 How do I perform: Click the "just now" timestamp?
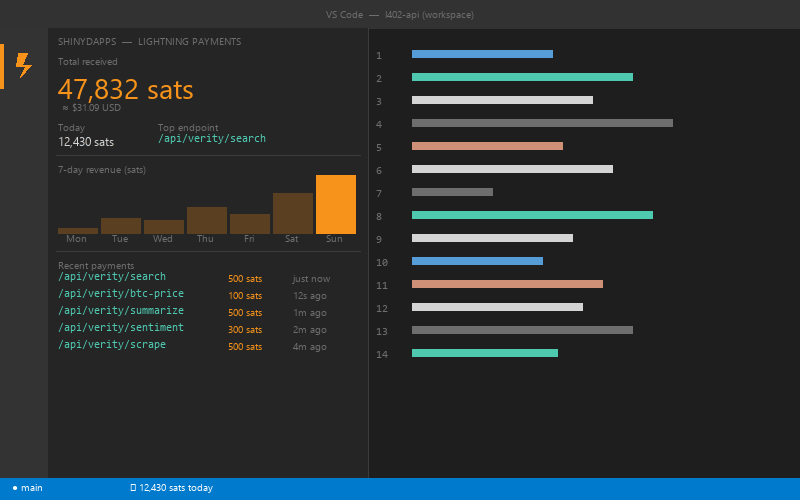pyautogui.click(x=311, y=279)
